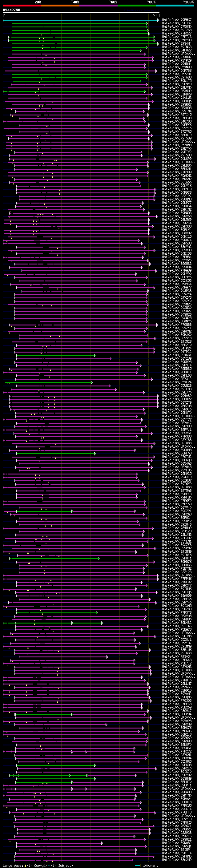Select subject UniRef100_Q9M8T0
The width and height of the screenshot is (197, 868).
tap(177, 413)
